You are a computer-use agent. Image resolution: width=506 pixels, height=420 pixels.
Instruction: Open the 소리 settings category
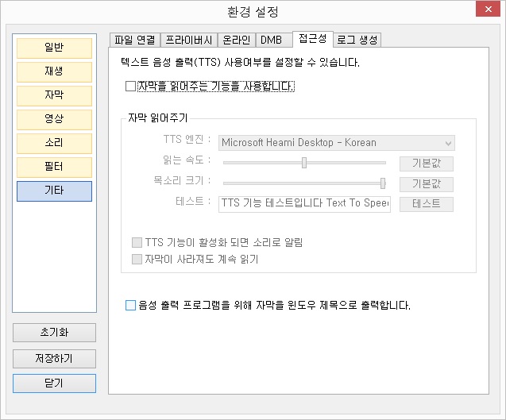point(54,144)
